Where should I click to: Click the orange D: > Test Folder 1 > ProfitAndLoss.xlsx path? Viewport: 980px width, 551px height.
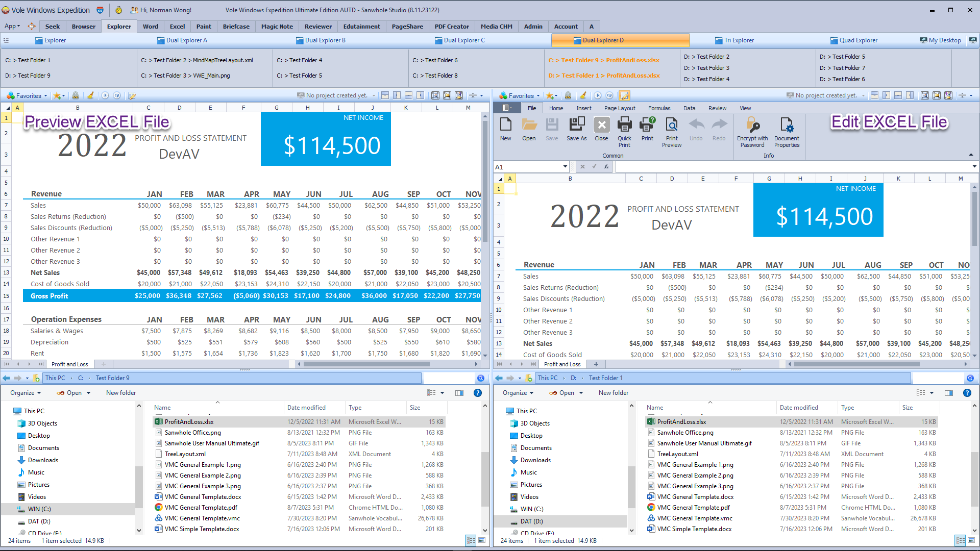pos(604,76)
